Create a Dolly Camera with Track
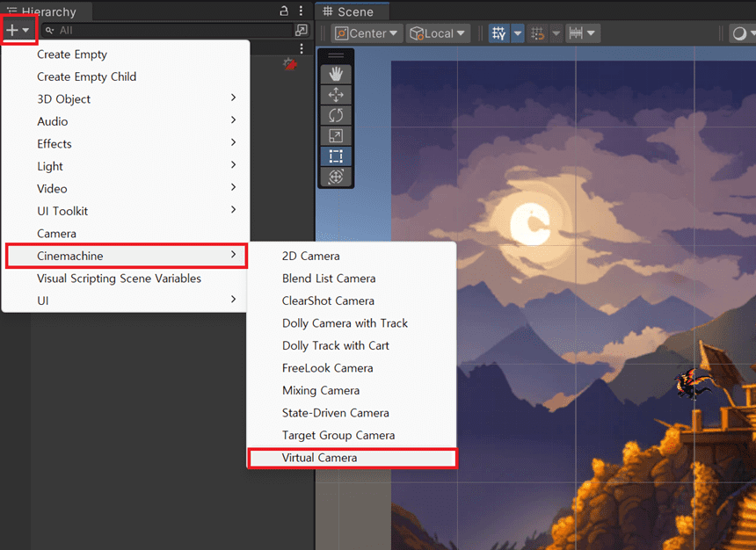Viewport: 756px width, 550px height. [352, 323]
